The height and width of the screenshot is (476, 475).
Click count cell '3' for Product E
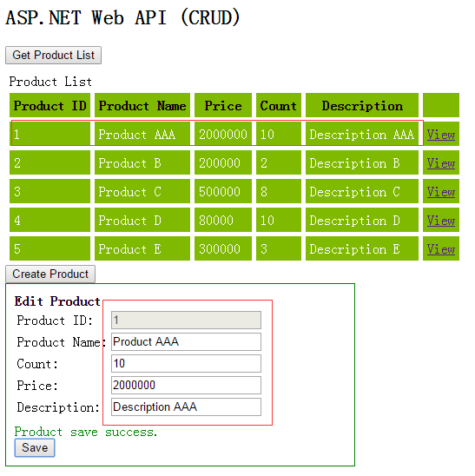tap(279, 248)
